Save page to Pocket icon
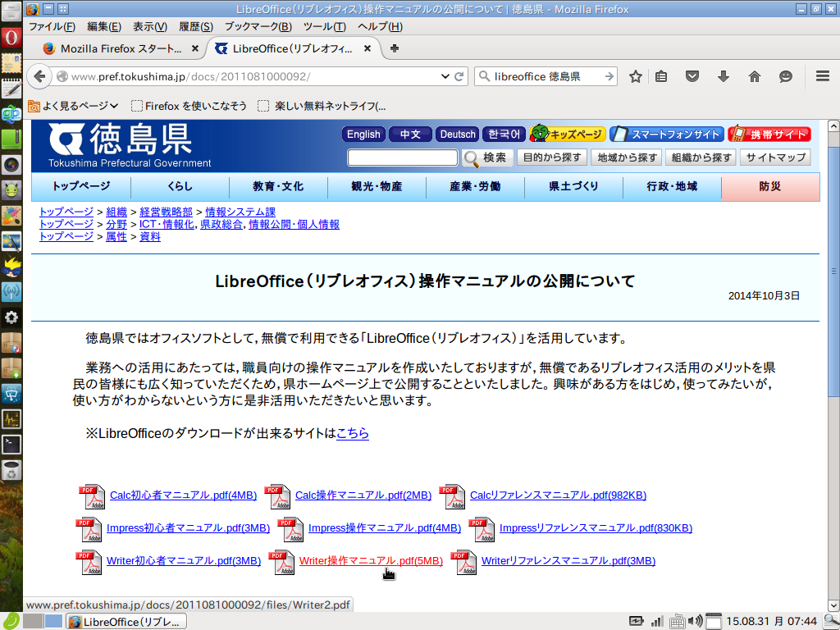This screenshot has width=840, height=630. pyautogui.click(x=692, y=76)
